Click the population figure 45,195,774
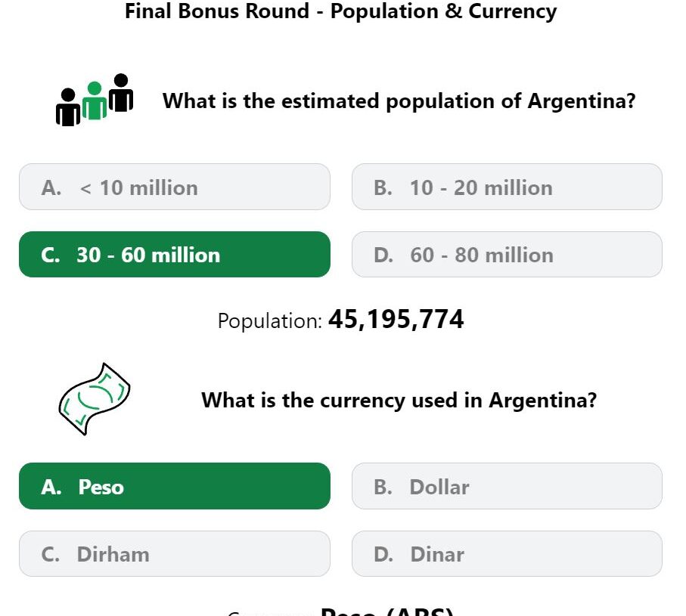Viewport: 686px width, 616px height. pos(396,319)
